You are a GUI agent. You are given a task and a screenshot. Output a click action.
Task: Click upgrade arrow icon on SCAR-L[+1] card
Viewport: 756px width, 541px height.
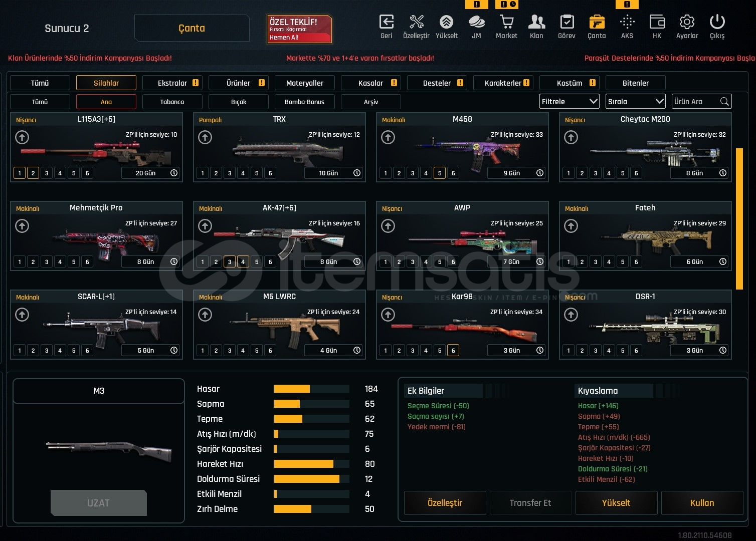point(22,315)
